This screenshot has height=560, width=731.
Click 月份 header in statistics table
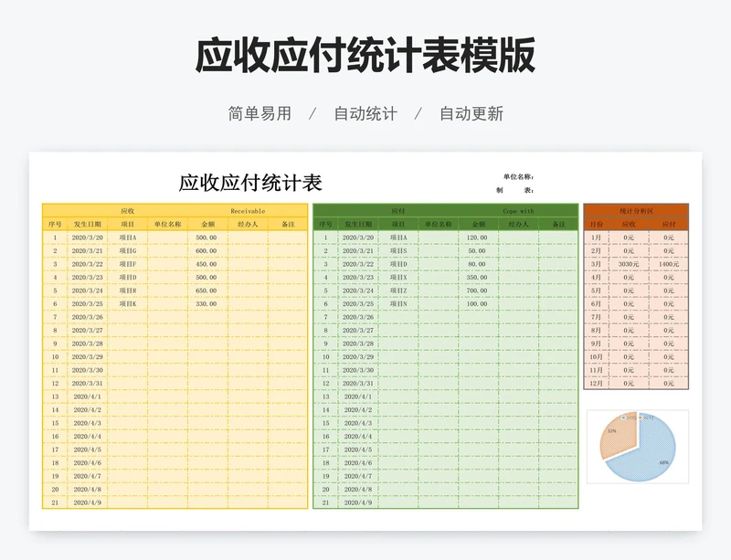pyautogui.click(x=597, y=225)
